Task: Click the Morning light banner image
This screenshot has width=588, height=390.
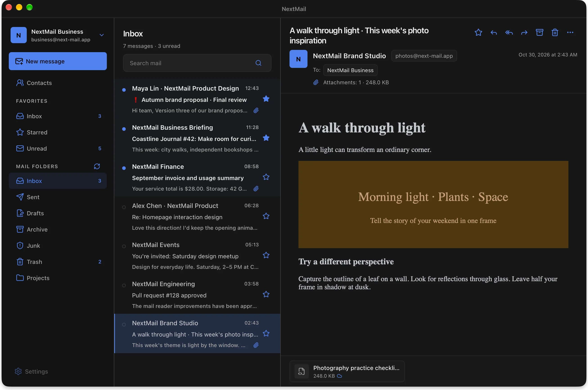Action: tap(433, 205)
